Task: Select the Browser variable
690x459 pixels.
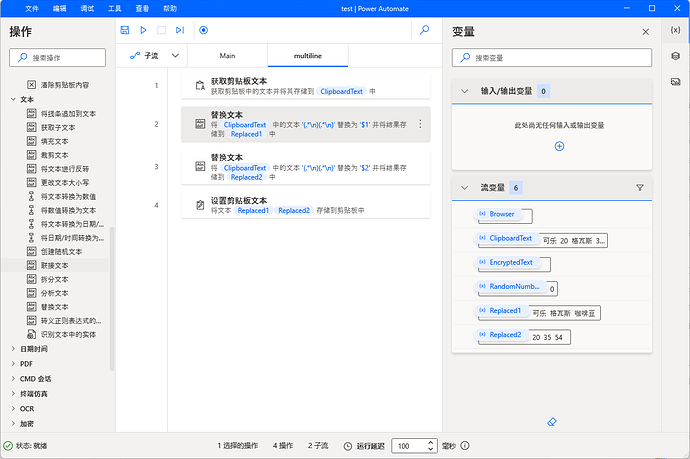Action: coord(498,214)
